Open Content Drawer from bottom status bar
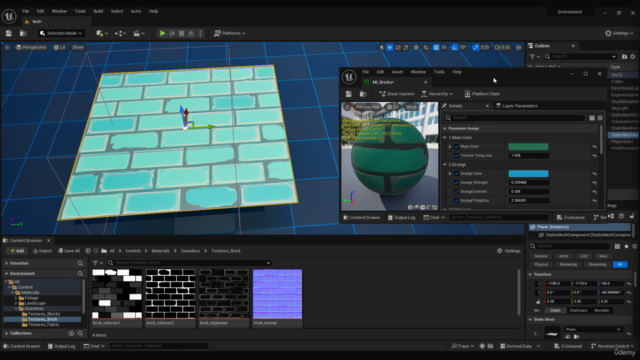640x360 pixels. pyautogui.click(x=22, y=346)
